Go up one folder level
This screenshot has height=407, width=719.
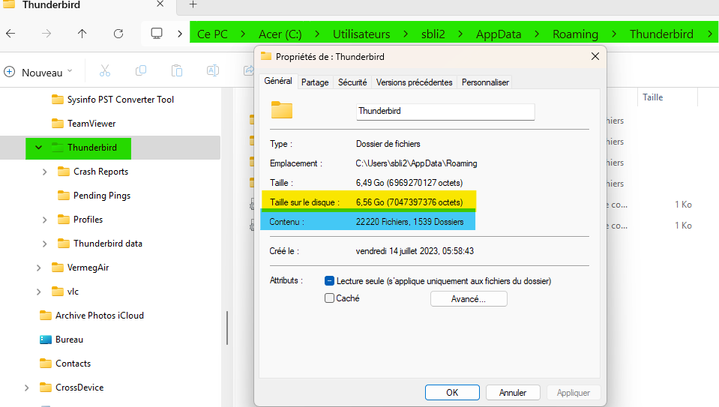(x=82, y=33)
